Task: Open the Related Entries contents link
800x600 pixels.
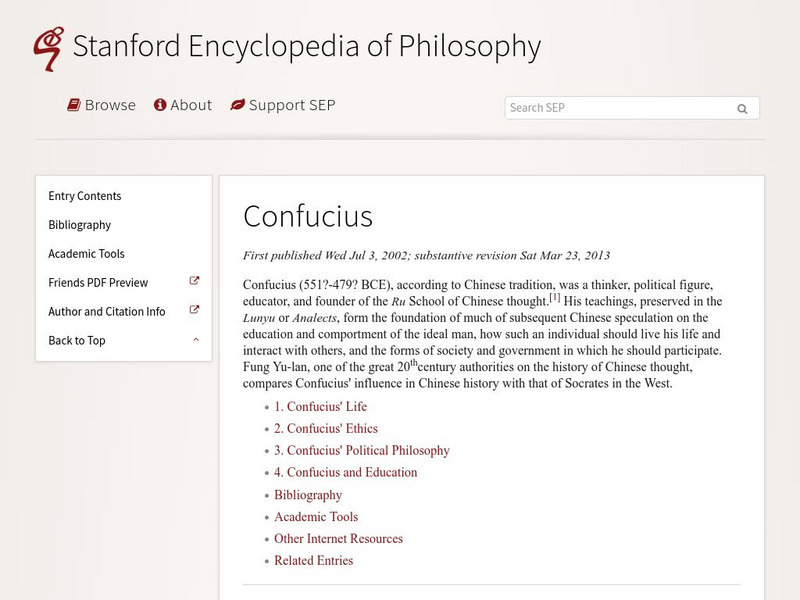Action: [x=314, y=561]
